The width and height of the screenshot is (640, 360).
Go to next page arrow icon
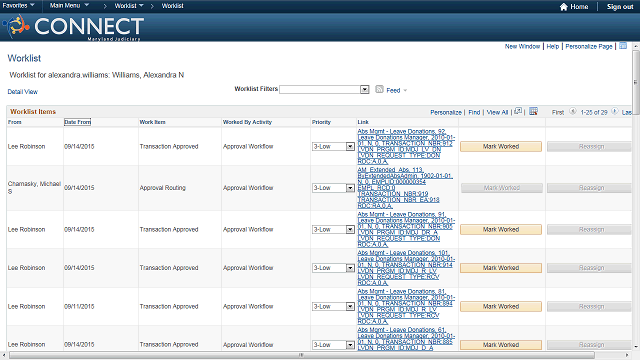pyautogui.click(x=615, y=111)
